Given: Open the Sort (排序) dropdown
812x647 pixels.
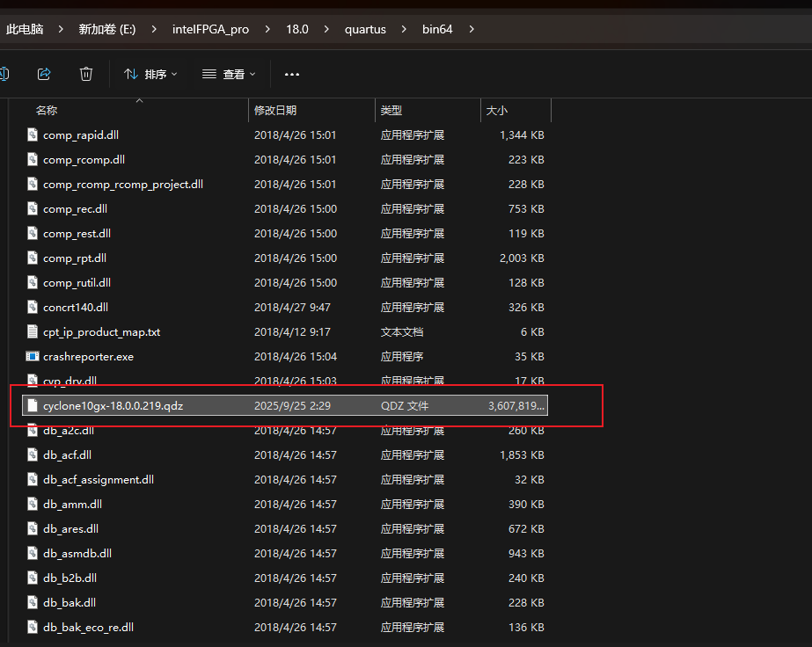Looking at the screenshot, I should 150,75.
